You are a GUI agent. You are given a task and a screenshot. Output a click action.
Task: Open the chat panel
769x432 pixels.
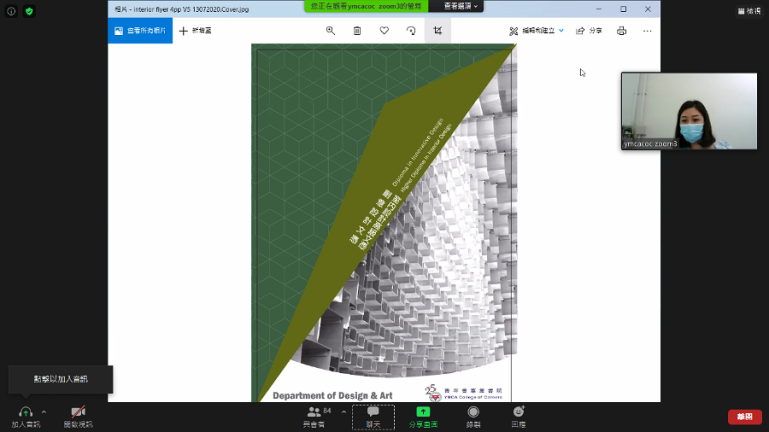point(373,415)
